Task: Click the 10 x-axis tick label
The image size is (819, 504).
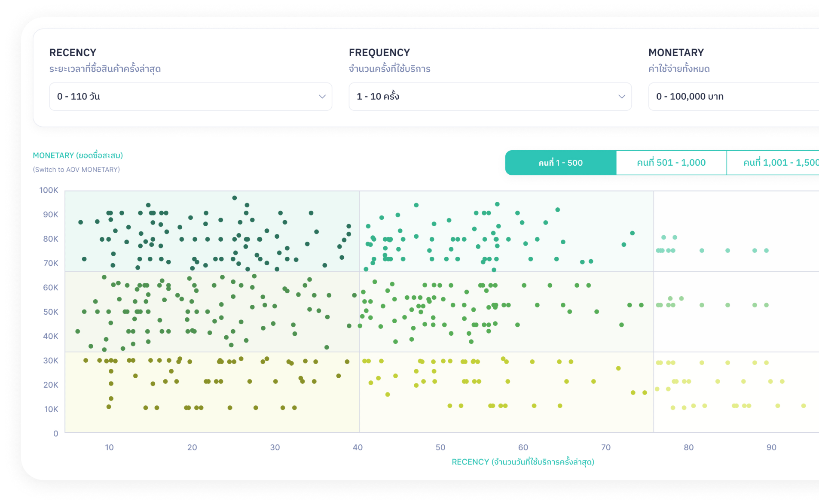Action: pos(109,447)
